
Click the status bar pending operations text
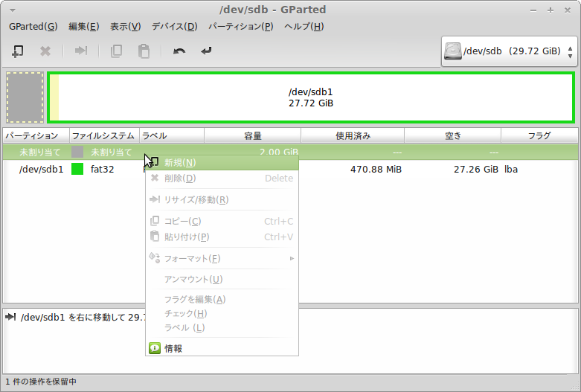(41, 382)
